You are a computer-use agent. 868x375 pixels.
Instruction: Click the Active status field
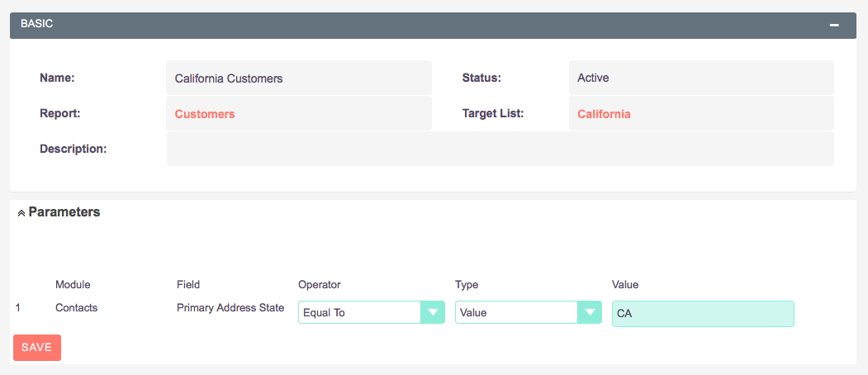[x=701, y=78]
